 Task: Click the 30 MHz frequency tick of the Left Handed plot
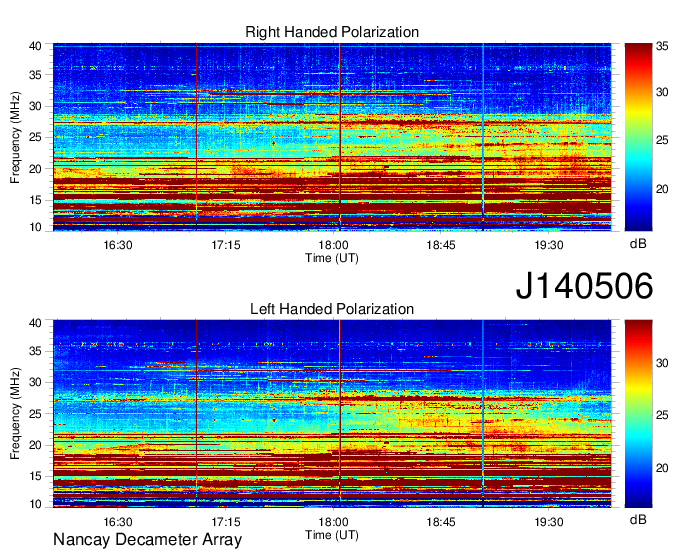coord(35,382)
